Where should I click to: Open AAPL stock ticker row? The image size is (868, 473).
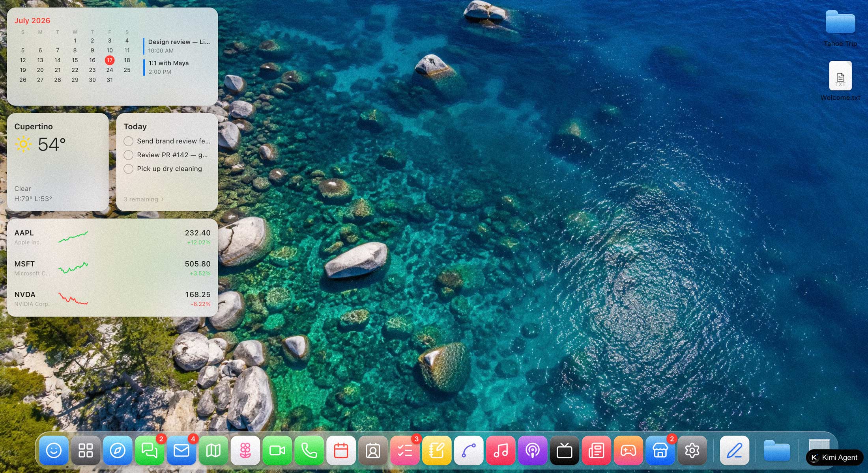[x=112, y=237]
